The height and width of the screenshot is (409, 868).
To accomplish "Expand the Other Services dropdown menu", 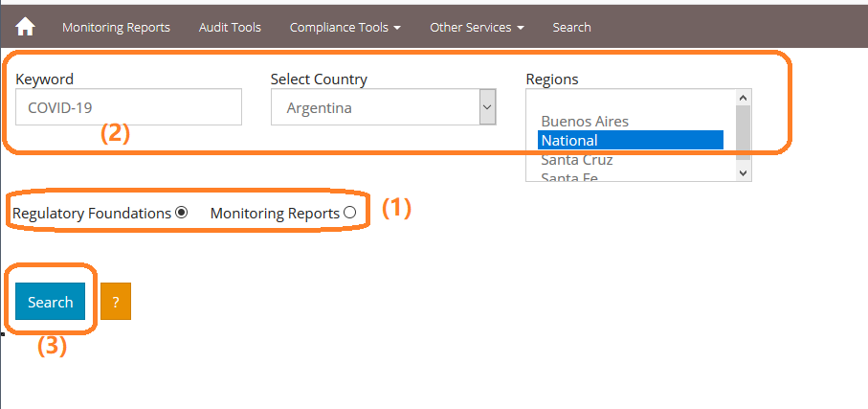I will tap(477, 27).
